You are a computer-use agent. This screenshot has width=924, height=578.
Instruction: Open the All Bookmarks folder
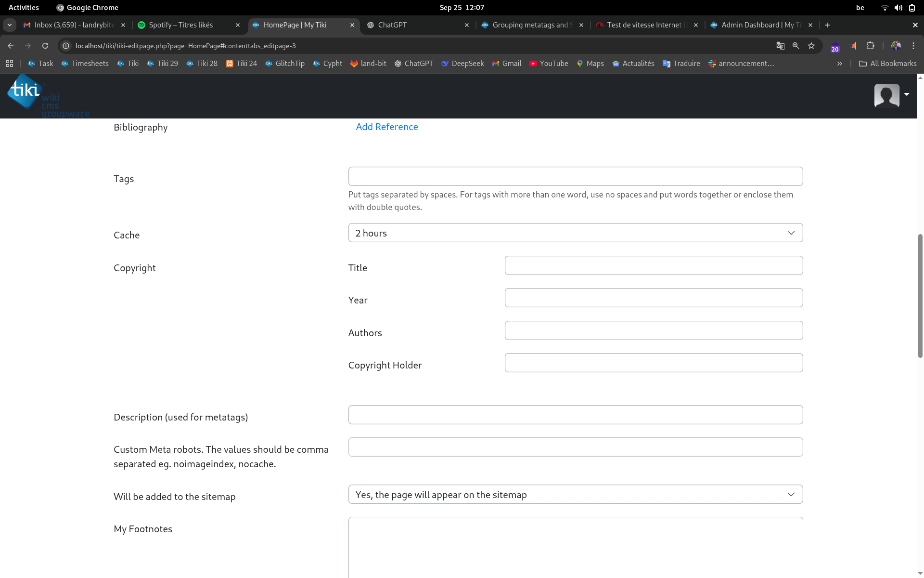(887, 64)
